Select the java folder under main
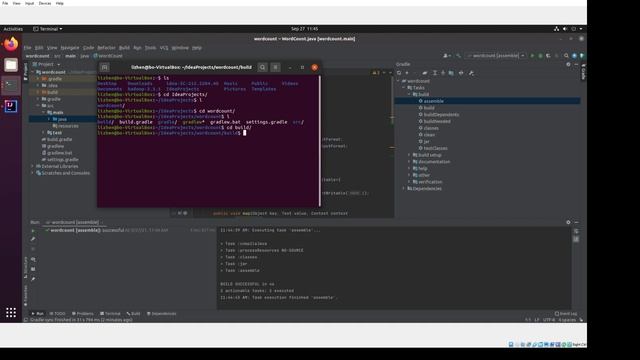 [62, 119]
